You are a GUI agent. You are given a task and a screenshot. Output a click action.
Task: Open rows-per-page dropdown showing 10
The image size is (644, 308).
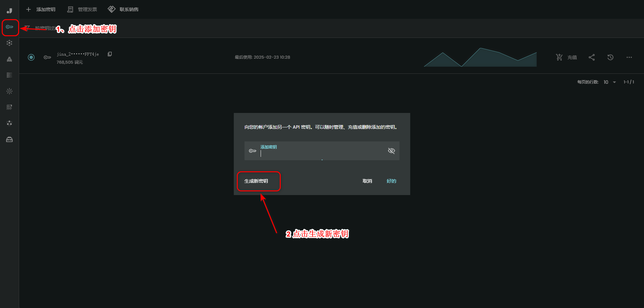point(610,82)
